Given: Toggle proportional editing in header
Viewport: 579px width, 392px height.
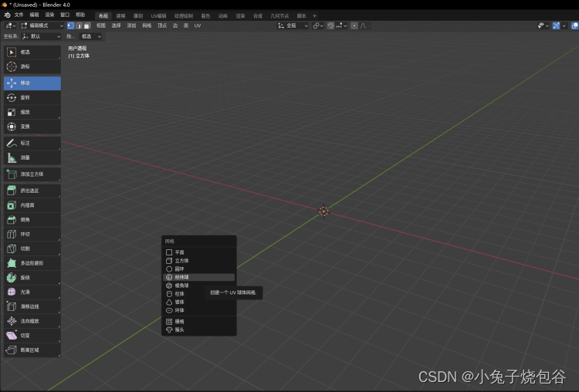Looking at the screenshot, I should pos(354,25).
